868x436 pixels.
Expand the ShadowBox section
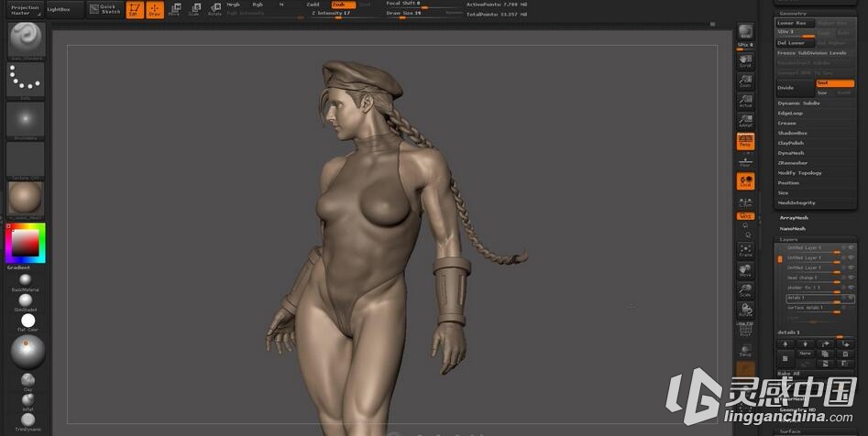tap(793, 134)
